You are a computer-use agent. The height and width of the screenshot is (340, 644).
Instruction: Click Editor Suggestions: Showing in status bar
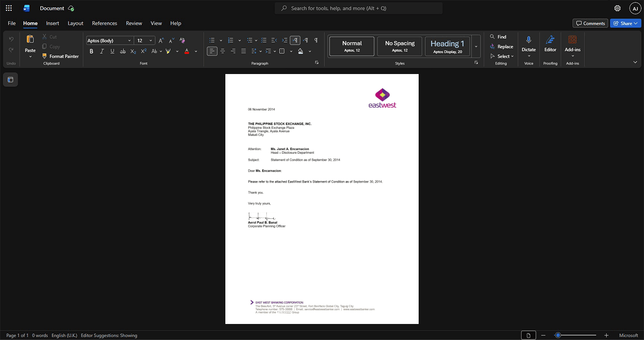click(x=109, y=336)
